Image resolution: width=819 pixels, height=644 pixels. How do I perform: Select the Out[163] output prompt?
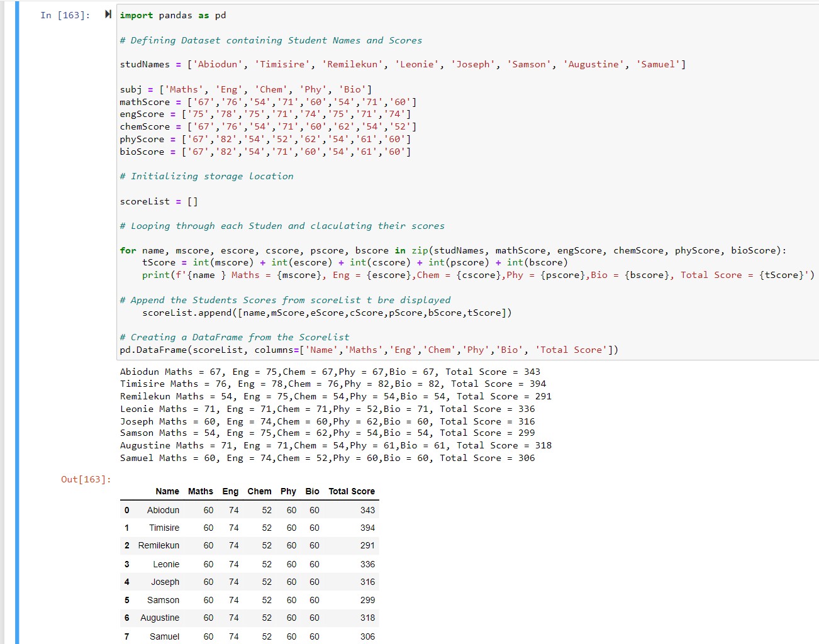point(86,479)
